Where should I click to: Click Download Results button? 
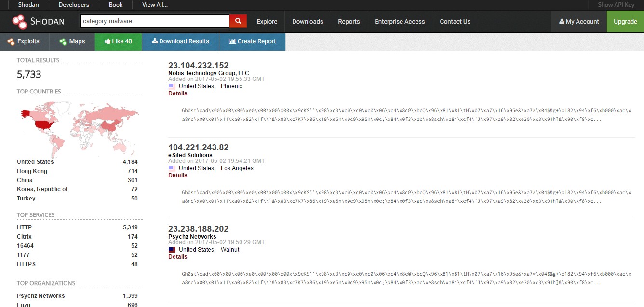[181, 41]
